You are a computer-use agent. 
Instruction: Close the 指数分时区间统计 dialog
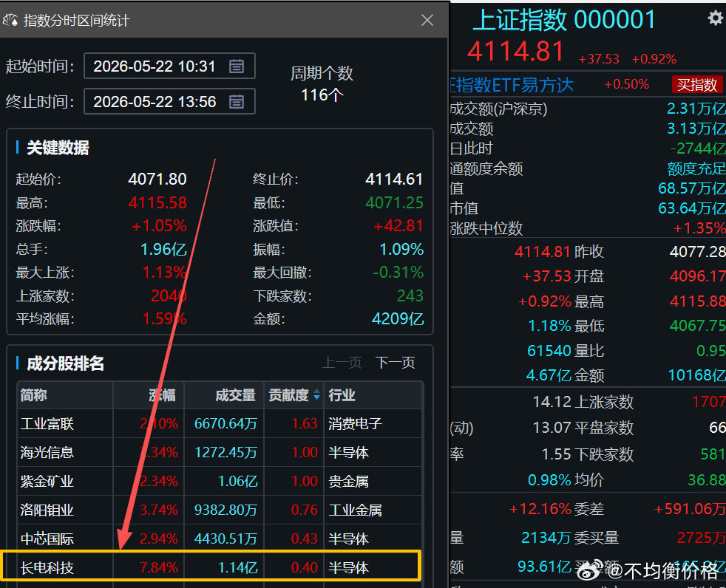coord(427,20)
